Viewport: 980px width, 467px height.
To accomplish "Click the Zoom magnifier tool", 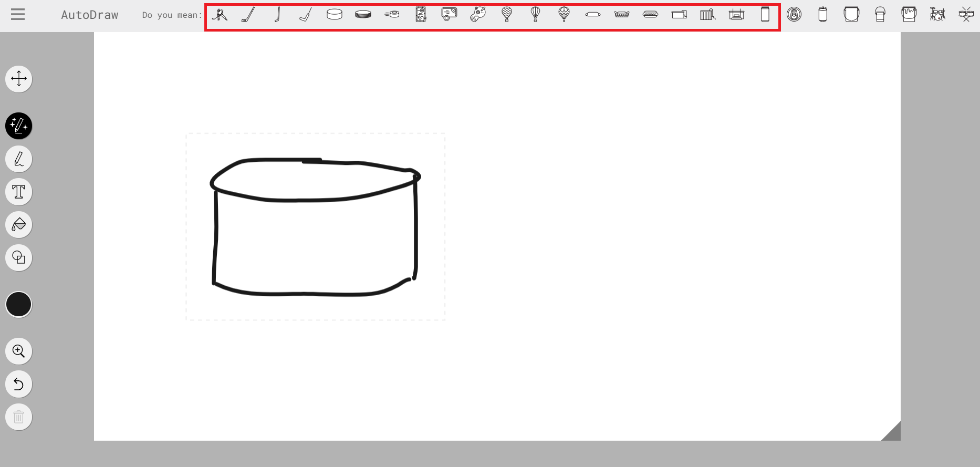I will click(19, 351).
